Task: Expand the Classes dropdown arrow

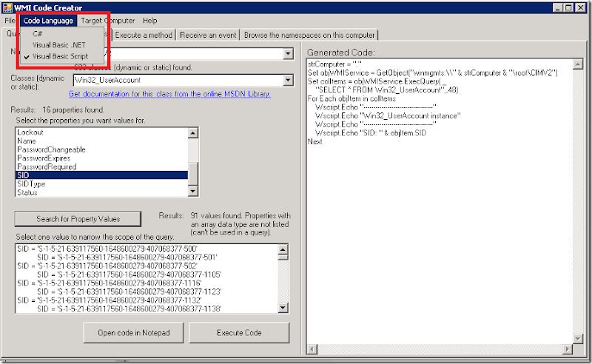Action: [288, 80]
